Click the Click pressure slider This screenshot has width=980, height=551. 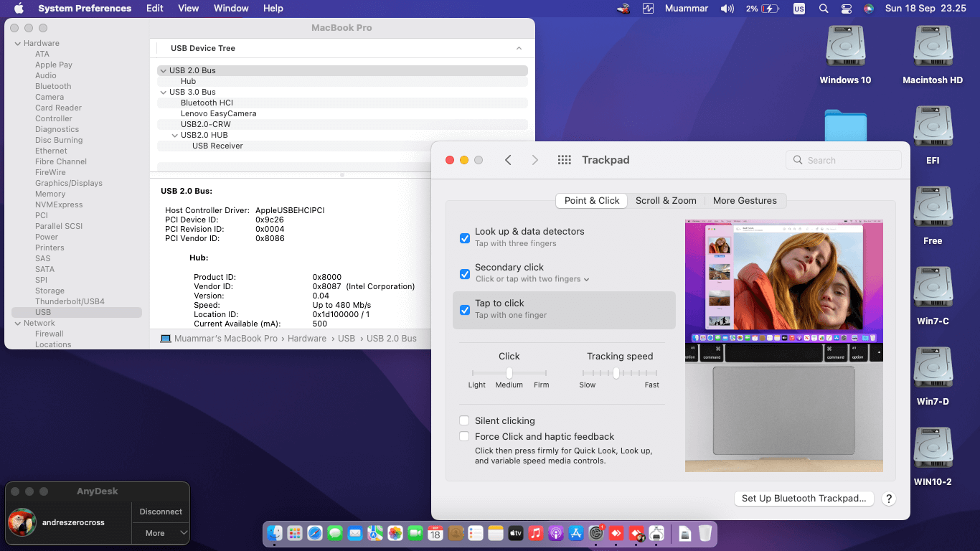(x=509, y=373)
